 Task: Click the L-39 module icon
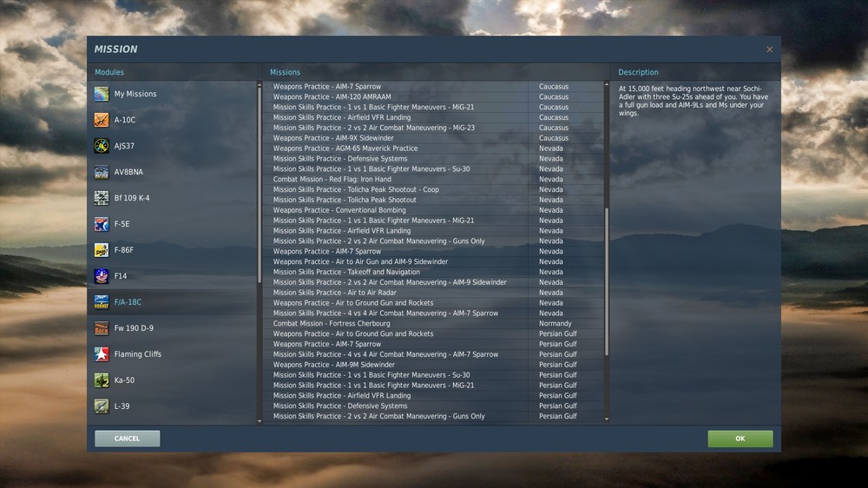tap(102, 406)
